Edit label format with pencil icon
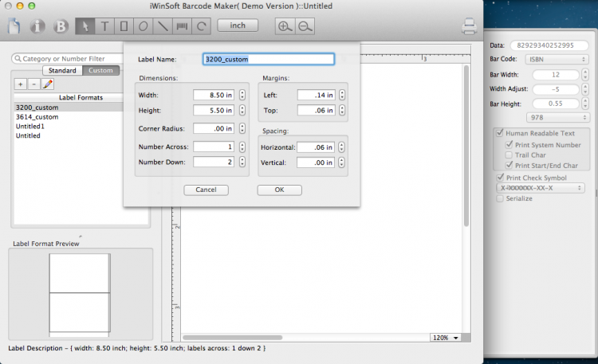 (x=48, y=84)
